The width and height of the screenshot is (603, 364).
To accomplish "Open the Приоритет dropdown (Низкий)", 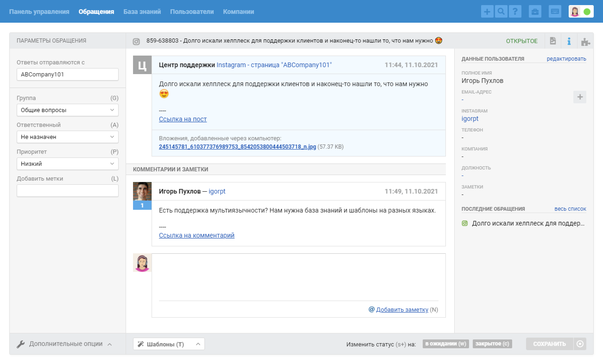I will coord(67,163).
